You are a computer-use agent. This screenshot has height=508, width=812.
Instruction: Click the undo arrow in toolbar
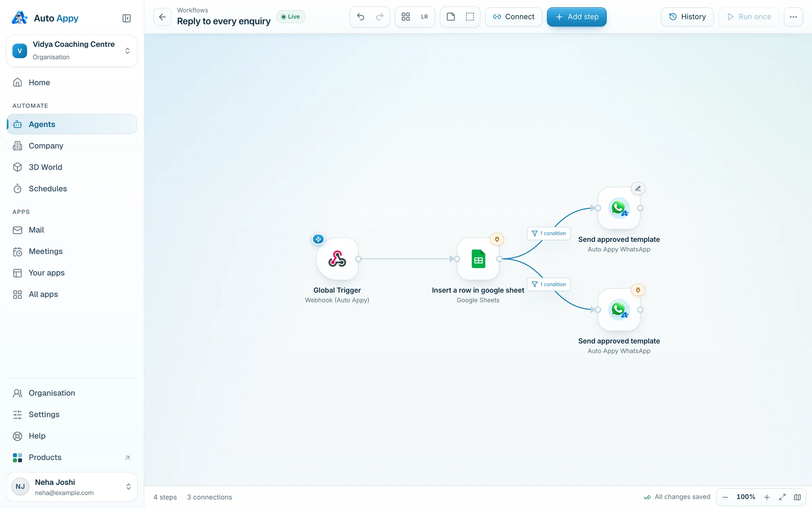click(360, 17)
